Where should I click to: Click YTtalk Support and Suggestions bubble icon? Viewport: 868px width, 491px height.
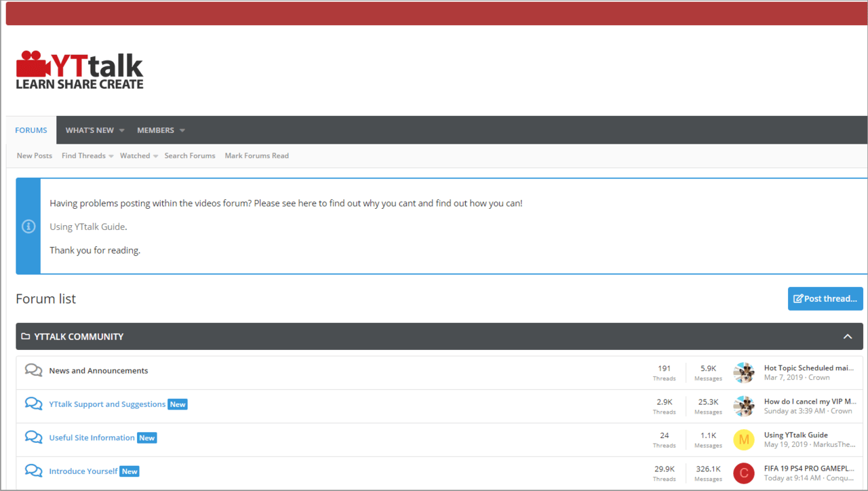33,404
